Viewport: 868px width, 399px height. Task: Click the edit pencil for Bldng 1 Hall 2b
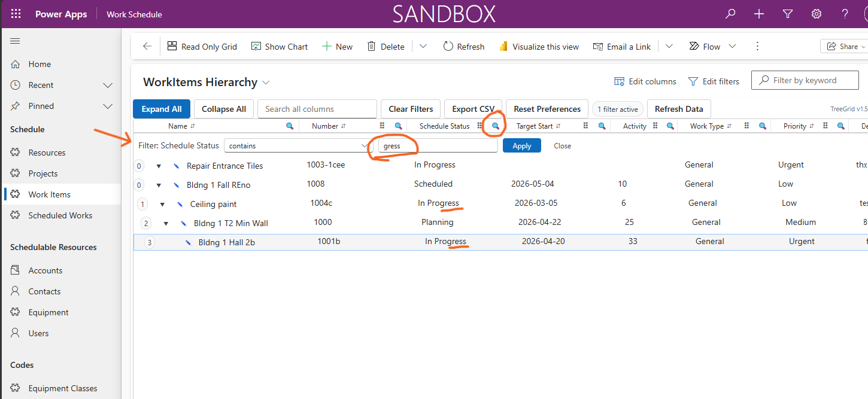coord(188,243)
